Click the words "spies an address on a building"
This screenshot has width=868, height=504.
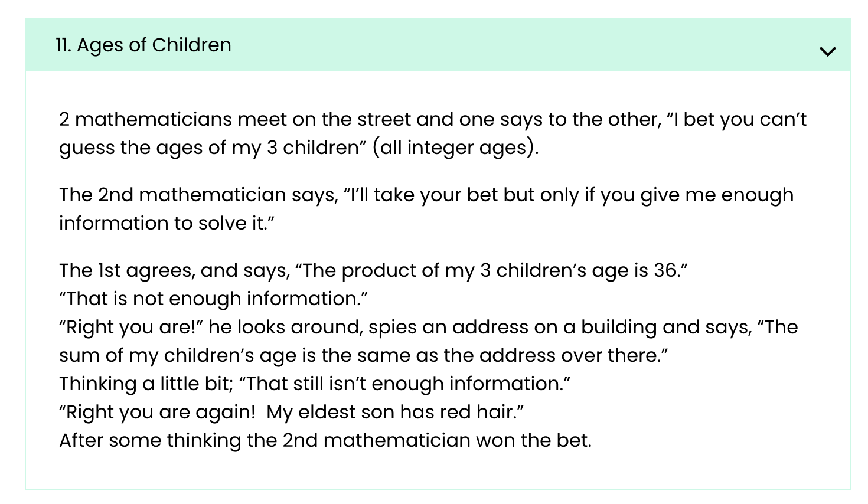point(513,327)
